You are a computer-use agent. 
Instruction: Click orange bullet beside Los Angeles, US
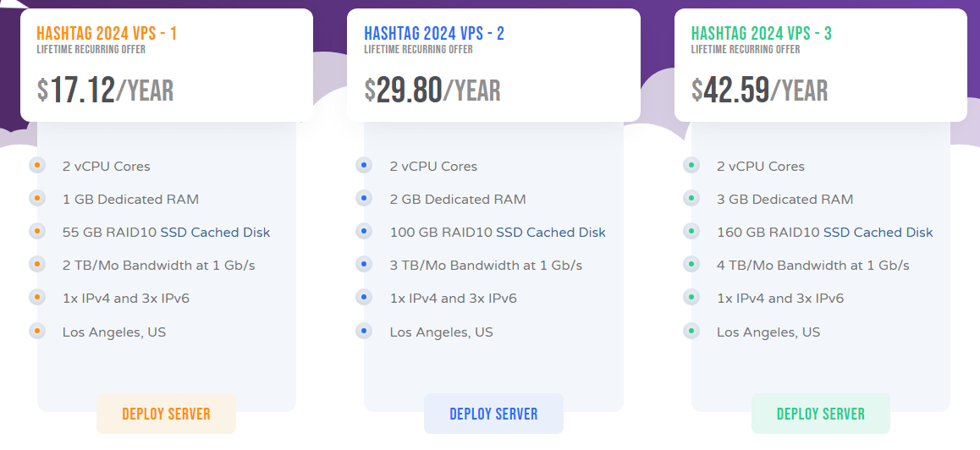tap(37, 331)
